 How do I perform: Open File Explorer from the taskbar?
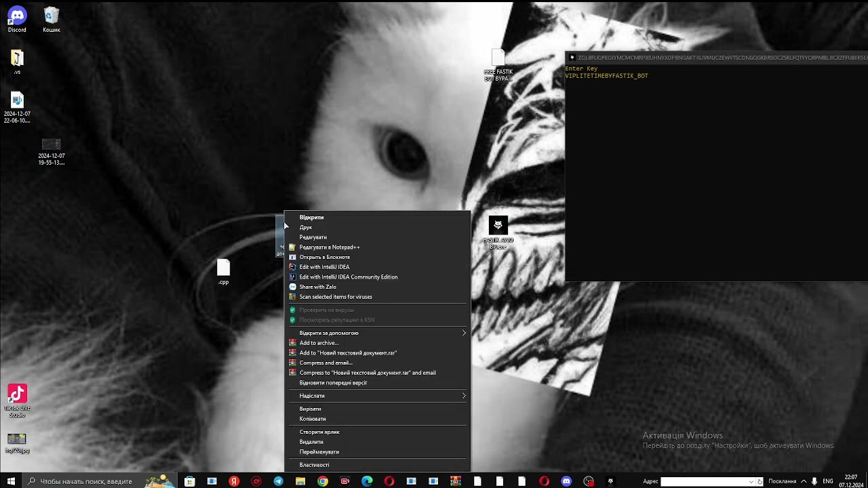click(300, 481)
